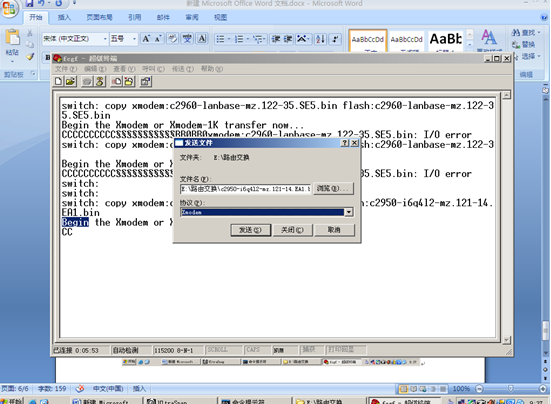Open the 传送(T) menu in HyperTerminal
This screenshot has height=404, width=551.
coord(182,69)
